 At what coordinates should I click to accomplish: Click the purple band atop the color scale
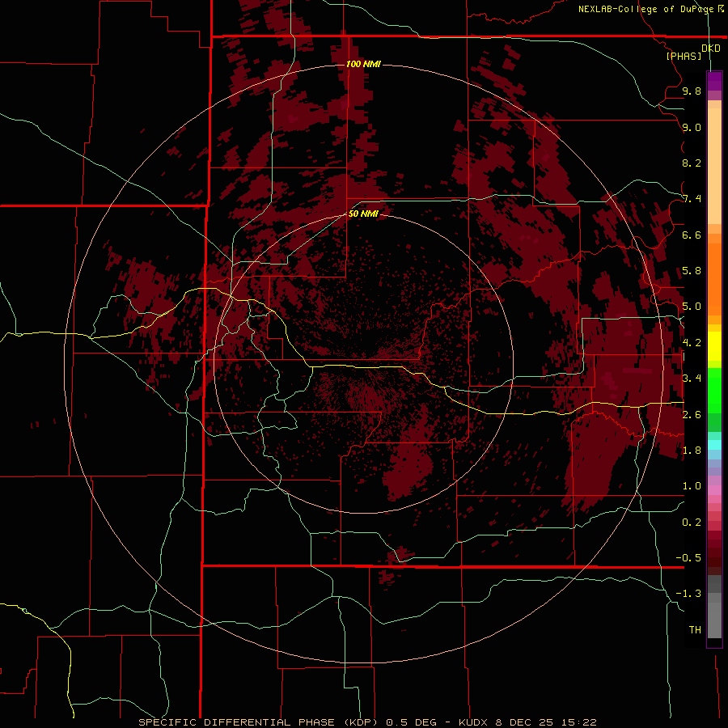pos(714,81)
